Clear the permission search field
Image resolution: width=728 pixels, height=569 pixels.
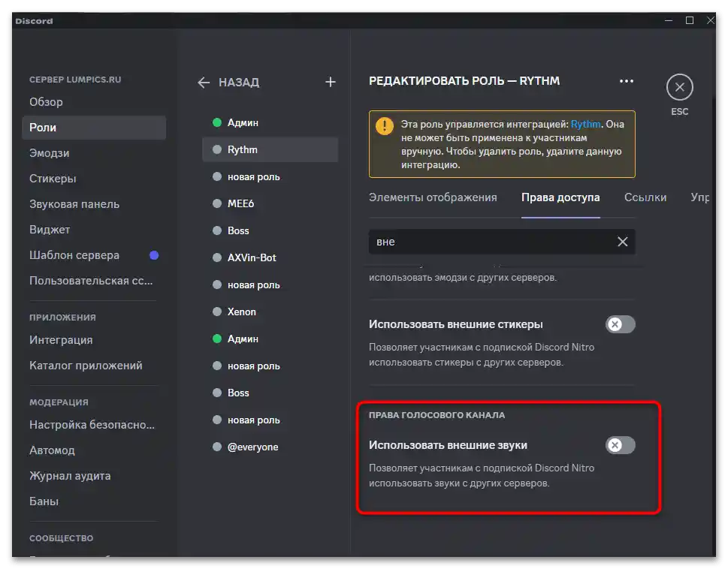[x=622, y=242]
